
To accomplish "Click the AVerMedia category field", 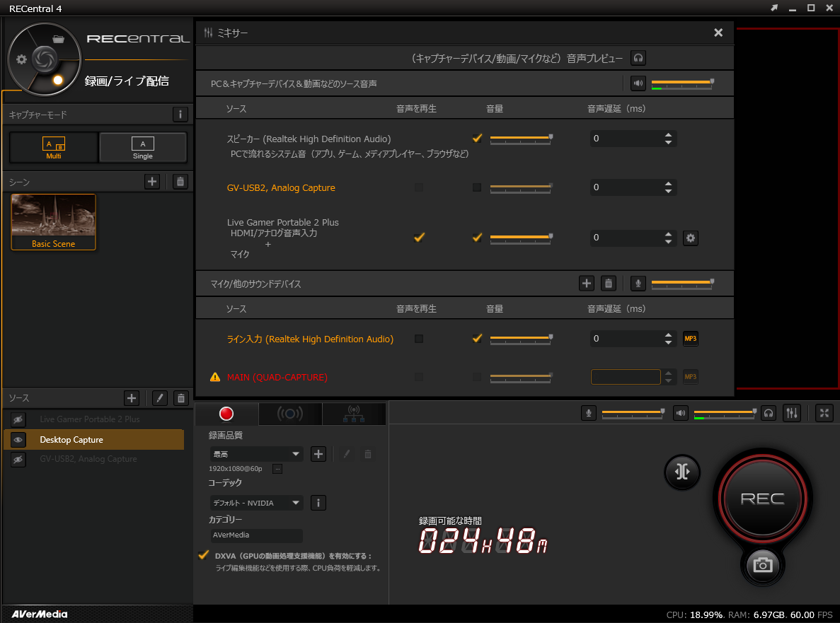I will (x=257, y=535).
